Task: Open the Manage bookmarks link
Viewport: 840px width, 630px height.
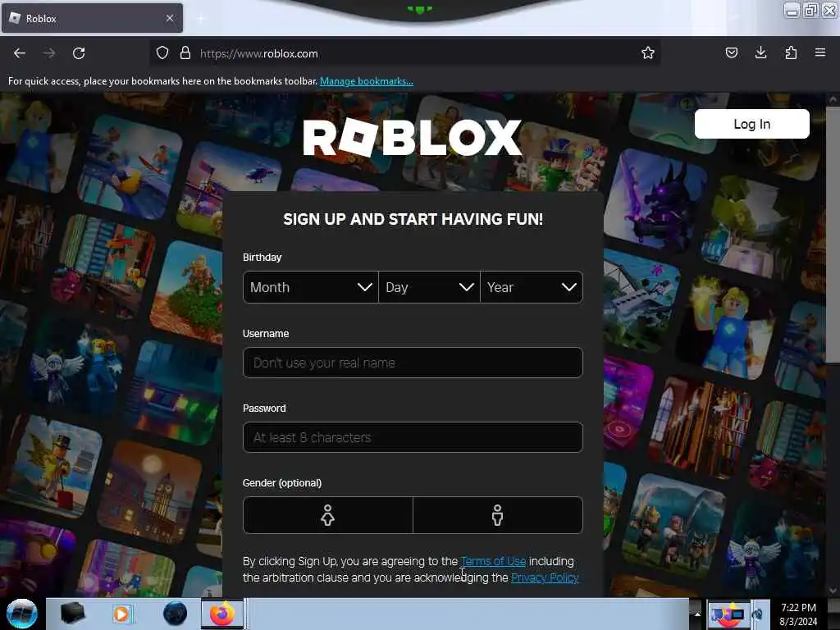Action: click(x=367, y=81)
